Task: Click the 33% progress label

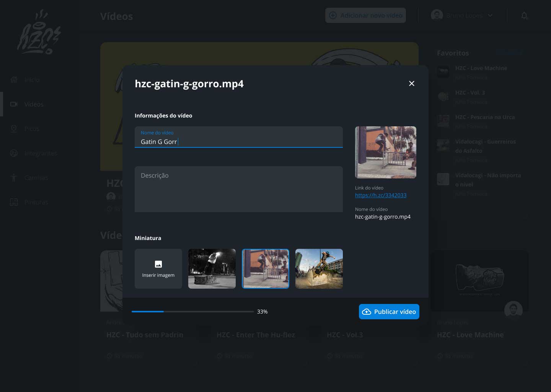Action: pos(262,312)
